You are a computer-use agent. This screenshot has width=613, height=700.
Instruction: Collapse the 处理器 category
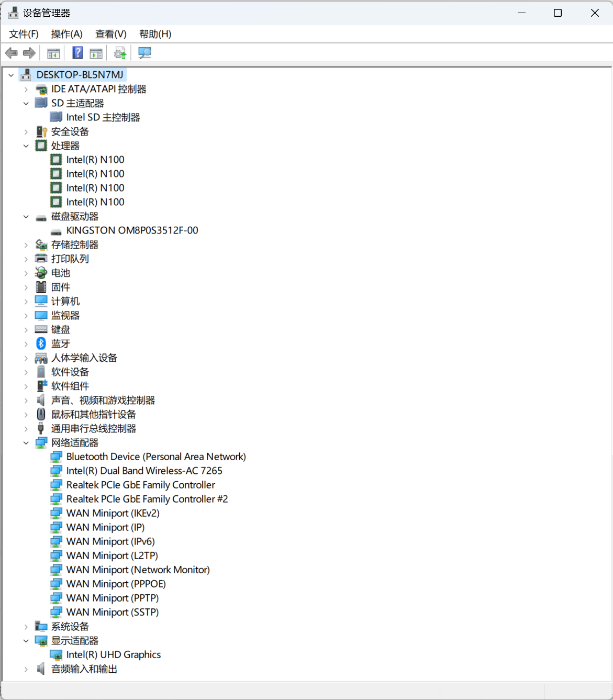pyautogui.click(x=26, y=146)
